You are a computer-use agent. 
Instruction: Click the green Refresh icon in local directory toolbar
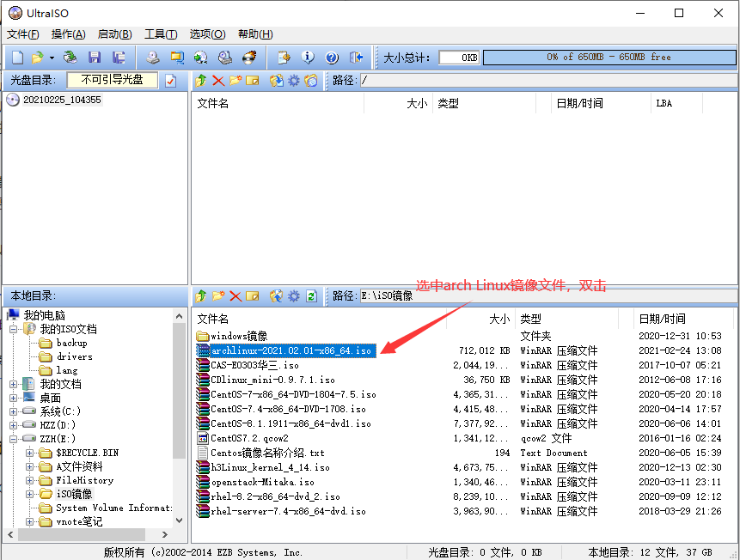pos(311,295)
